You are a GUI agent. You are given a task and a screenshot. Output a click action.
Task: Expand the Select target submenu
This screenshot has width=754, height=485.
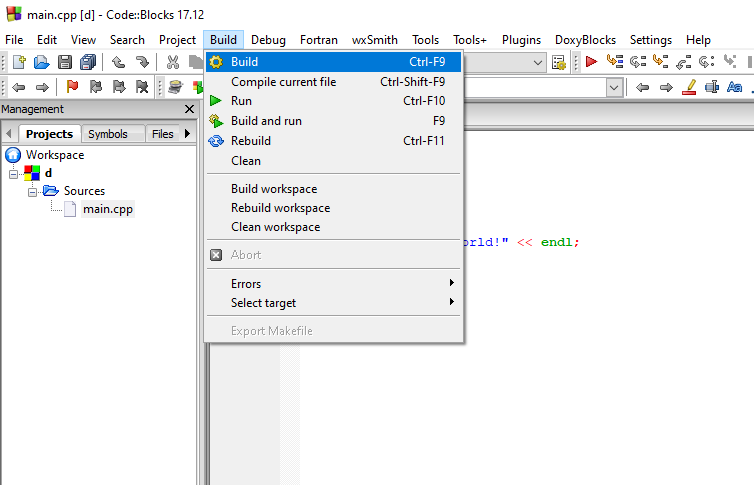tap(333, 303)
